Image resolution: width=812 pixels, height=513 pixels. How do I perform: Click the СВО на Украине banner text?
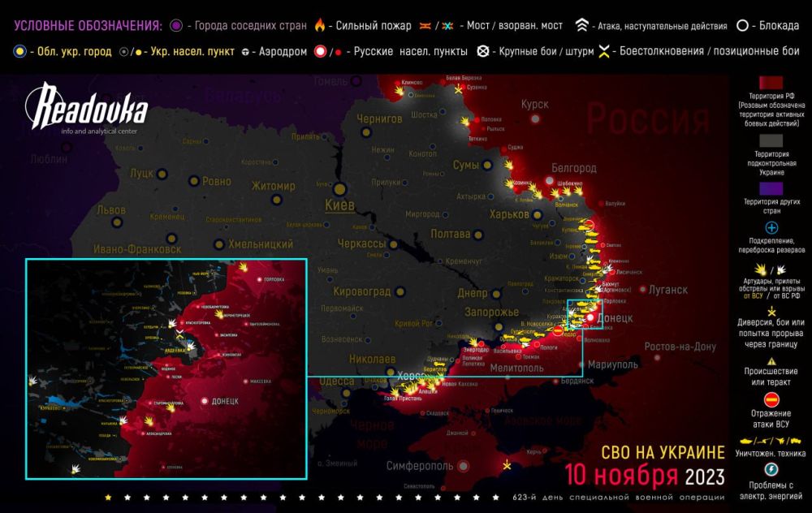664,454
